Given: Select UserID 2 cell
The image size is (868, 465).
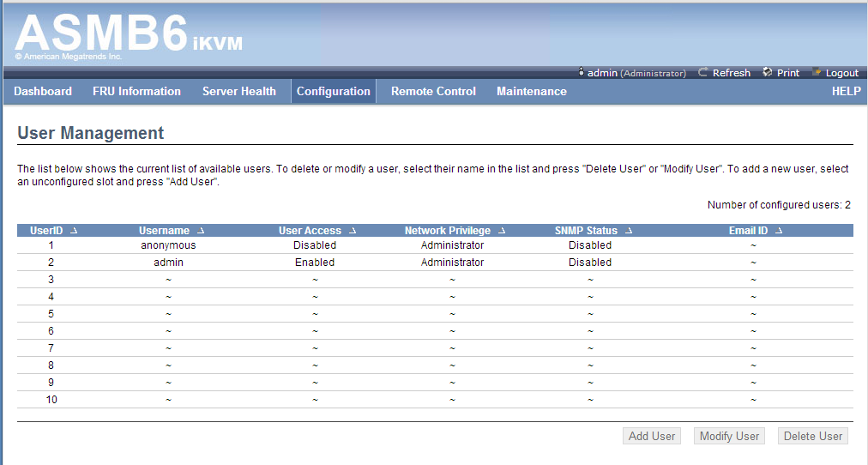Looking at the screenshot, I should [x=51, y=263].
